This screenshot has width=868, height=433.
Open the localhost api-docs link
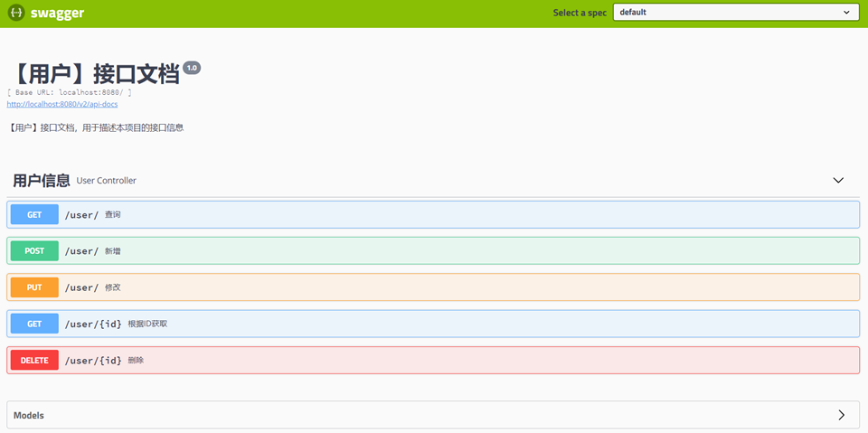(x=62, y=104)
